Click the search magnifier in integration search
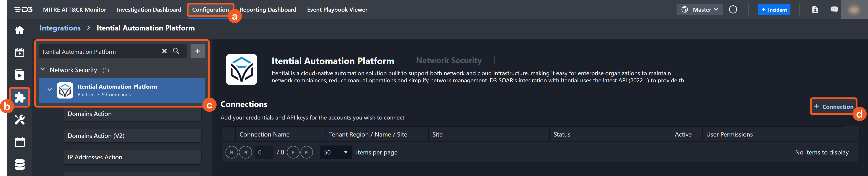 pyautogui.click(x=176, y=51)
